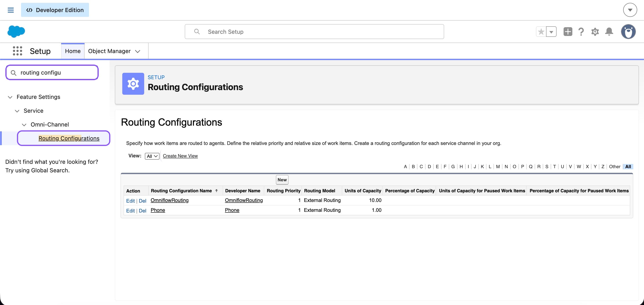Click the Developer Edition badge
The height and width of the screenshot is (305, 644).
[x=55, y=10]
